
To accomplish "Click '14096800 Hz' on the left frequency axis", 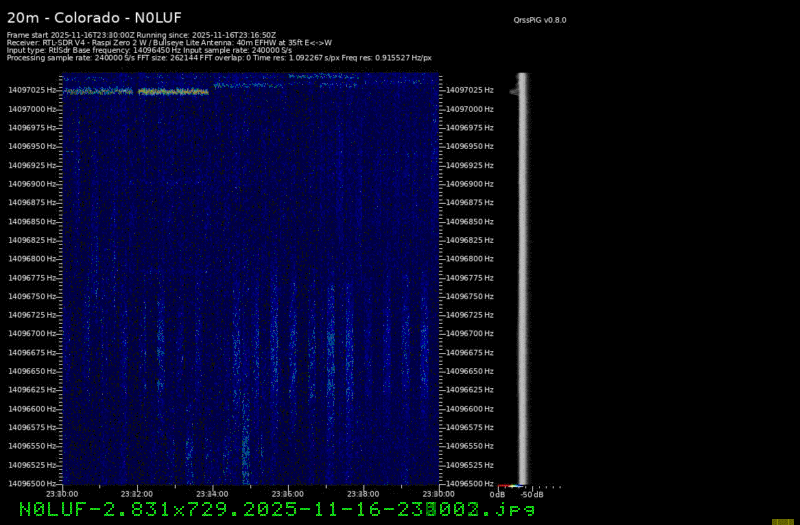I will (x=32, y=259).
